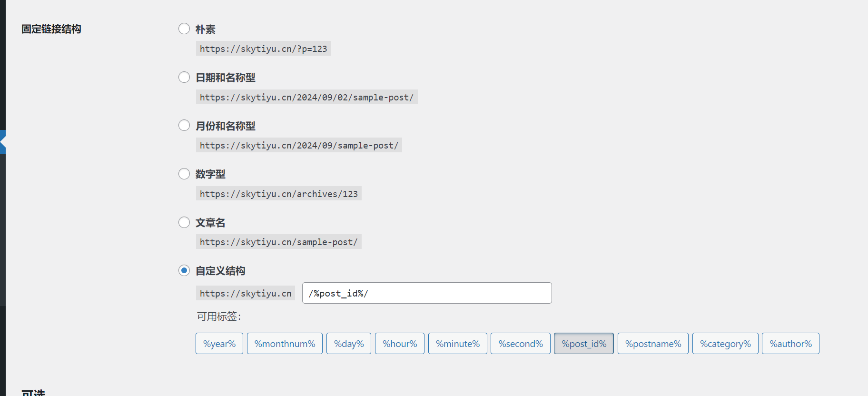Insert the %postname% tag
868x396 pixels.
pyautogui.click(x=653, y=344)
